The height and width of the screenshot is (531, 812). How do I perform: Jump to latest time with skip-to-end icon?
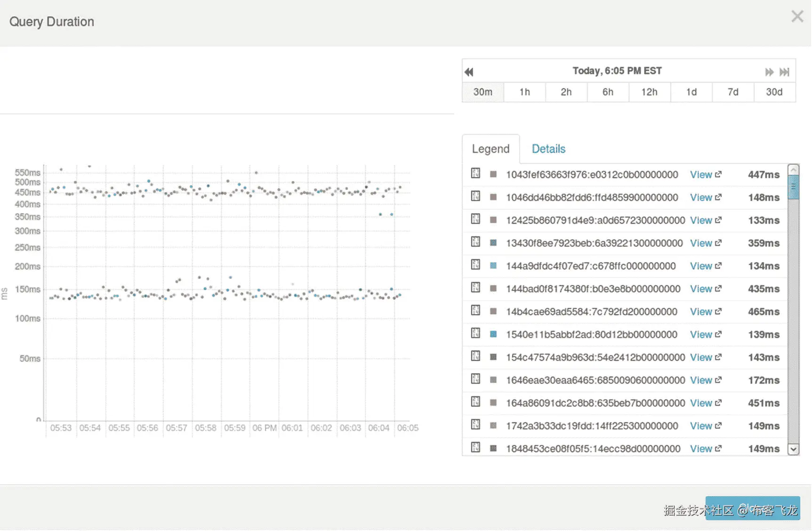tap(784, 72)
